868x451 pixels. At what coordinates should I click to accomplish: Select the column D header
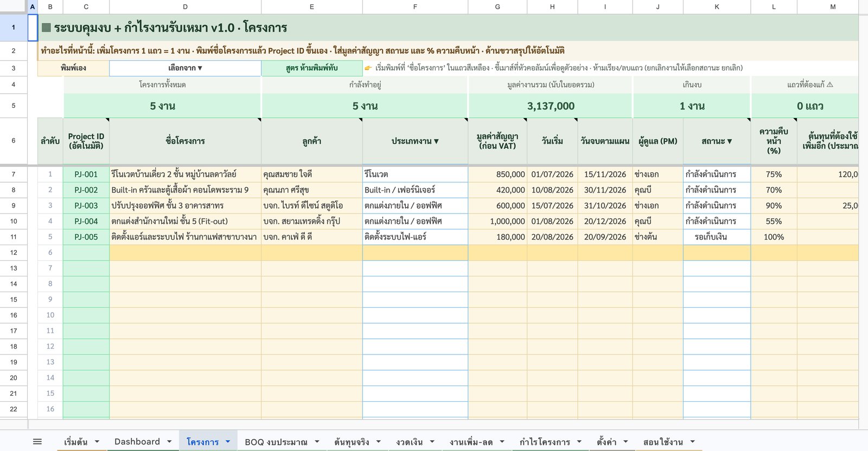click(x=185, y=7)
